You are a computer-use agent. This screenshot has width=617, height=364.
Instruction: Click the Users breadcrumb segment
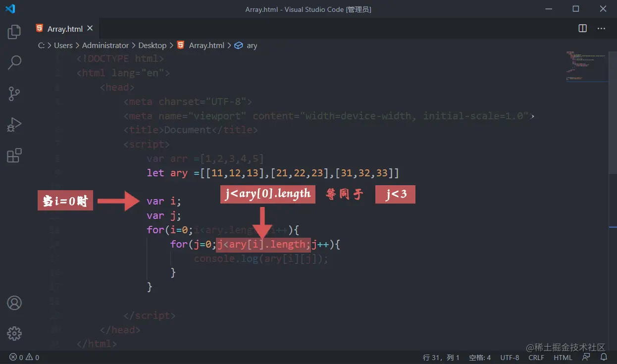tap(63, 45)
